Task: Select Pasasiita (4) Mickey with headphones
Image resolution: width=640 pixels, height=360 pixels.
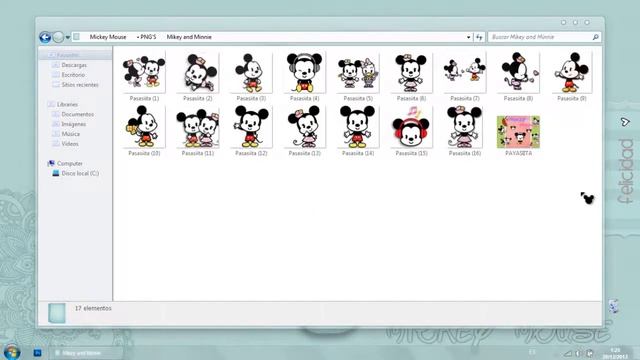Action: [304, 72]
